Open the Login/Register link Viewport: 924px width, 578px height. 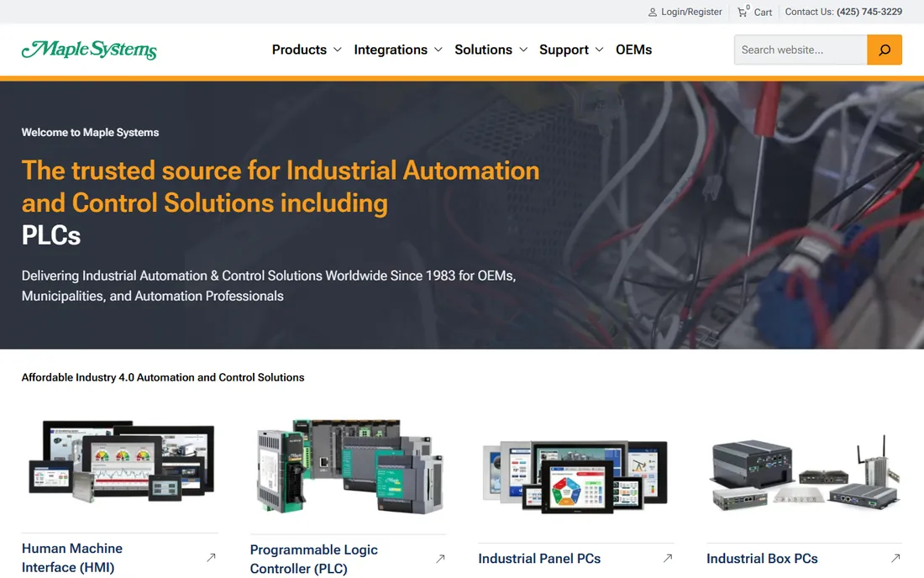(691, 12)
